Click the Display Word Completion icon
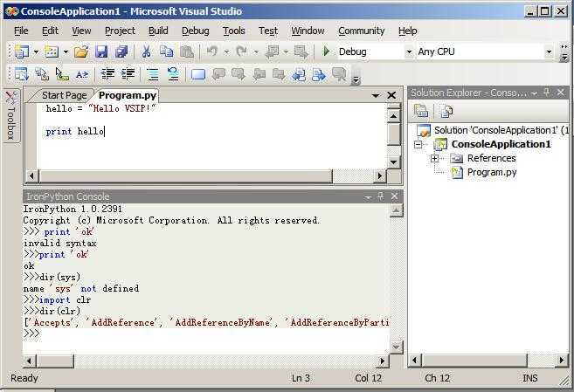This screenshot has width=574, height=392. (82, 74)
